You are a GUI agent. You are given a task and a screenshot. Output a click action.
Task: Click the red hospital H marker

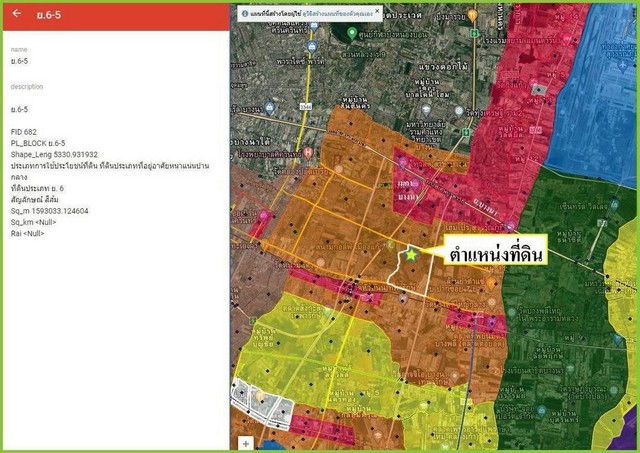click(308, 152)
